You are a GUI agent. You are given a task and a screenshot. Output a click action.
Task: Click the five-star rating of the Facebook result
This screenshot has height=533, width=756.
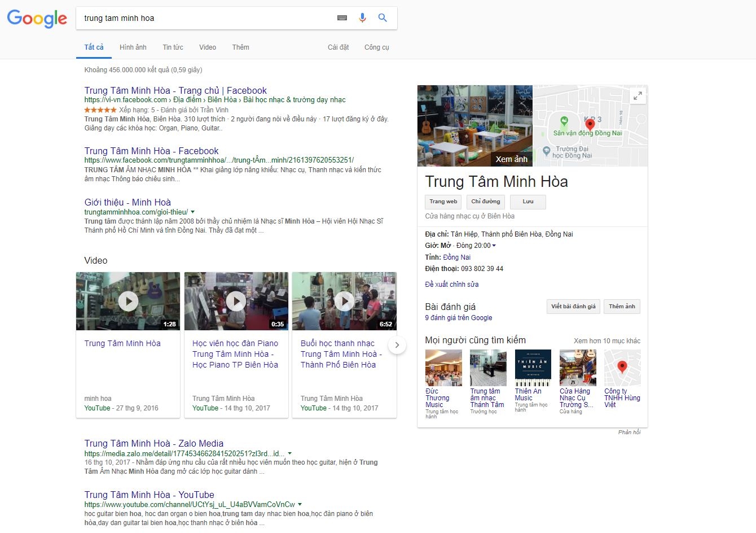[x=100, y=110]
